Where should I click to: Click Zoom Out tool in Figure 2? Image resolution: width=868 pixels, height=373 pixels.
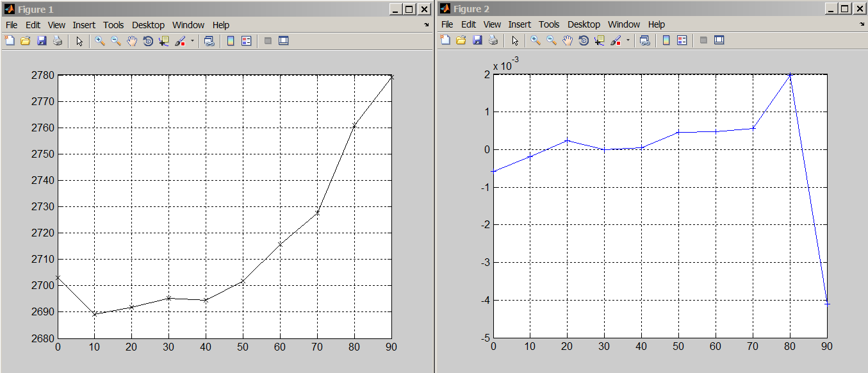(x=551, y=40)
